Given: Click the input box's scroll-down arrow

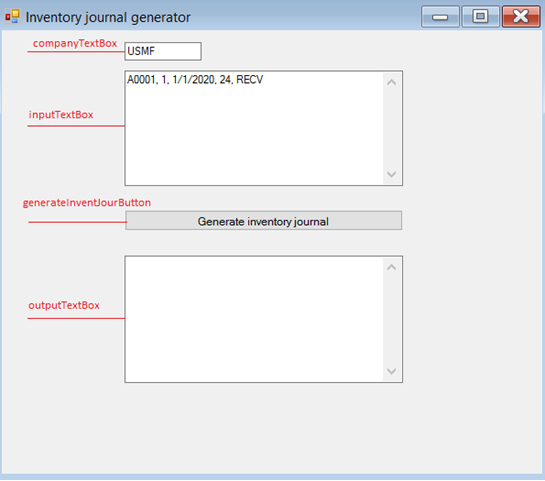Looking at the screenshot, I should [x=392, y=174].
